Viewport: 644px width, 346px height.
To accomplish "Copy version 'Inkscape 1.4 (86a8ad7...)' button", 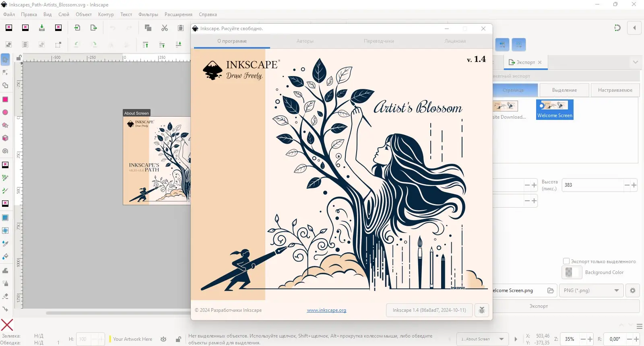I will tap(429, 310).
